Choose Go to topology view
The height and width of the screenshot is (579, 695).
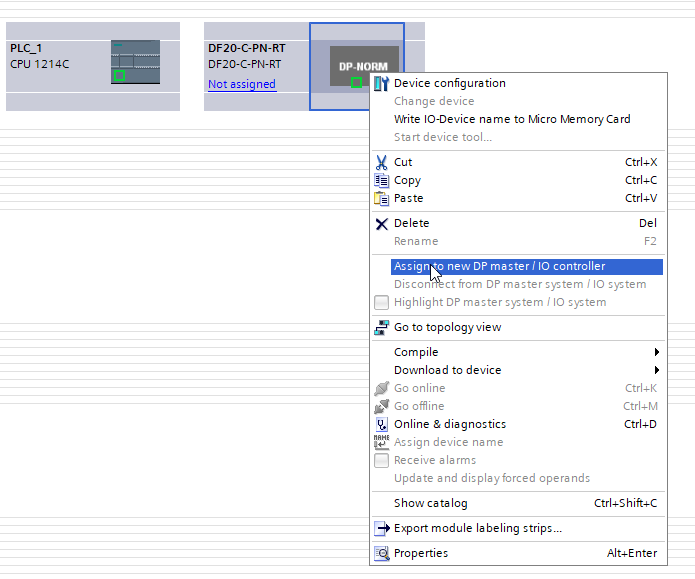(x=447, y=328)
